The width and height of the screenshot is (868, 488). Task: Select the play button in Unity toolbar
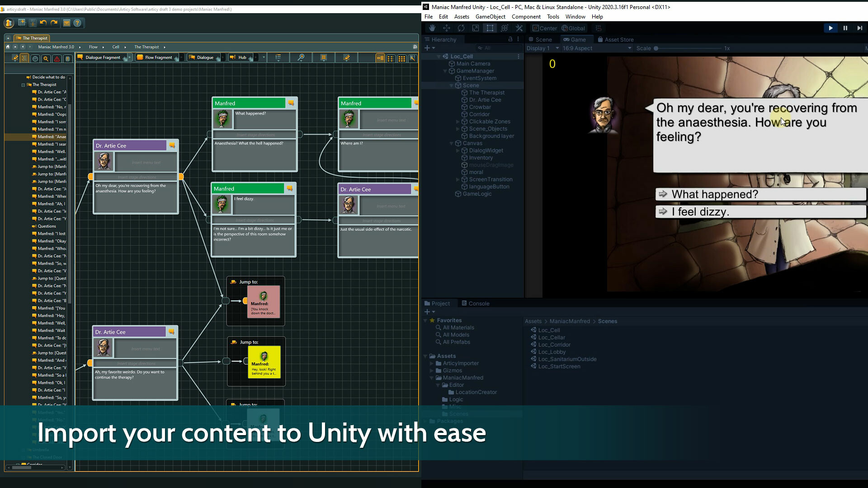coord(830,28)
